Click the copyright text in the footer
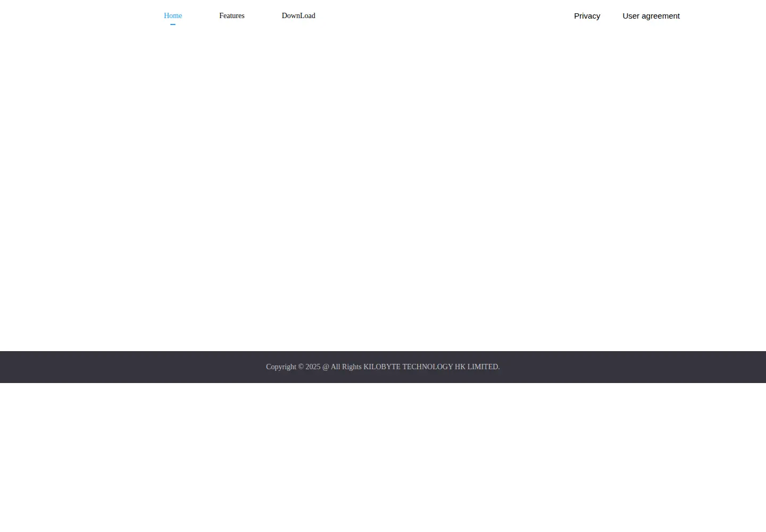The height and width of the screenshot is (532, 766). [383, 367]
